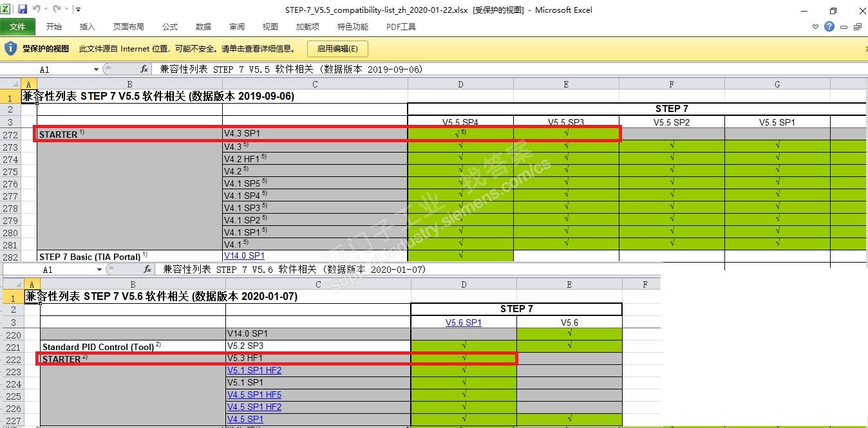Select the V5.5 SP4 column heading cell
The image size is (868, 428).
click(460, 122)
